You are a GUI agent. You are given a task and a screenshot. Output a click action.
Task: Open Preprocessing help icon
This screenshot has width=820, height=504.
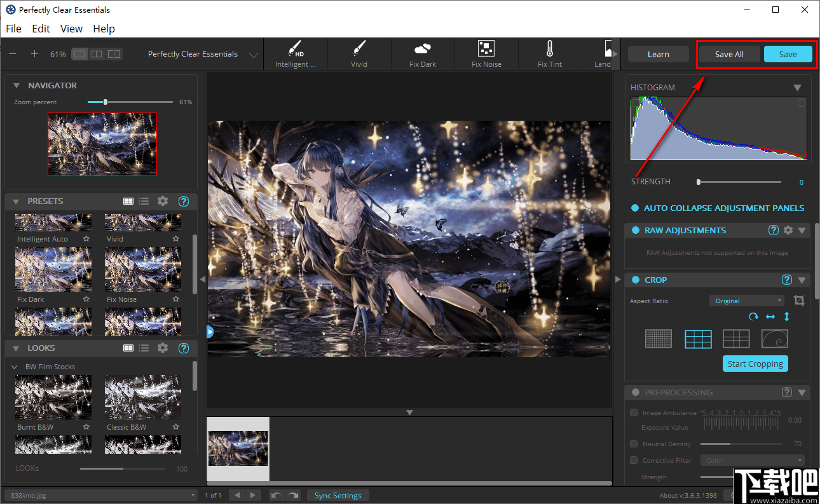(x=787, y=392)
